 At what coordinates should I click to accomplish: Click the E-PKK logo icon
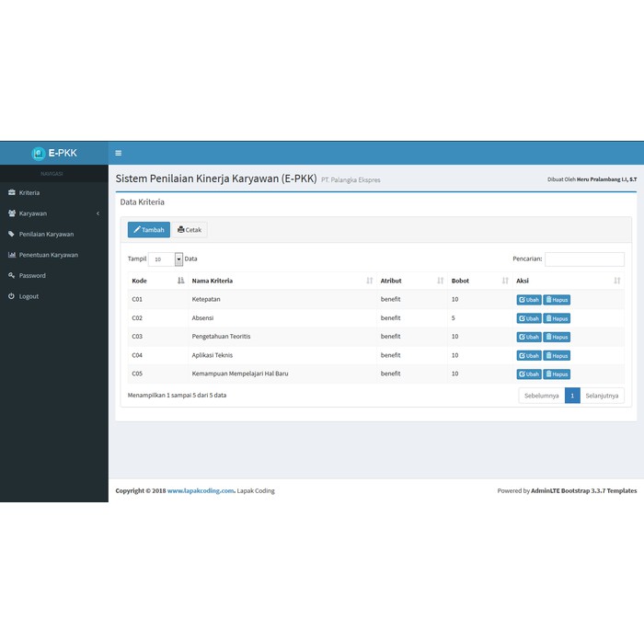click(x=39, y=154)
